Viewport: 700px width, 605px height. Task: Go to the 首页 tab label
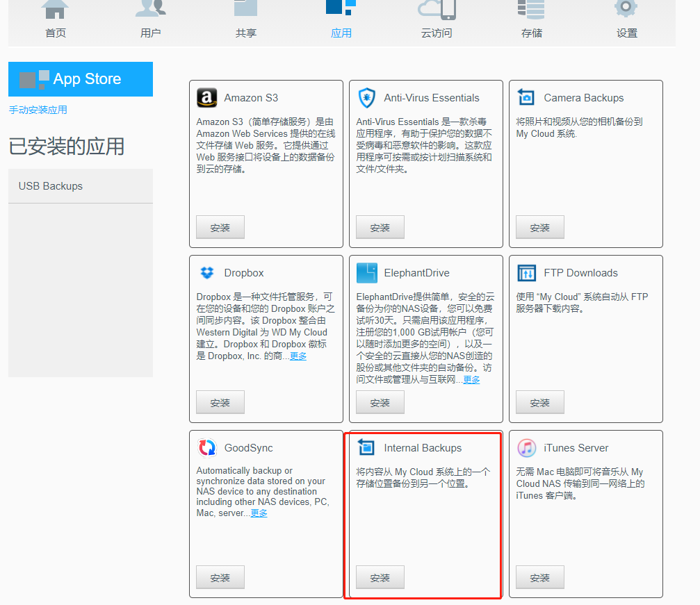56,33
